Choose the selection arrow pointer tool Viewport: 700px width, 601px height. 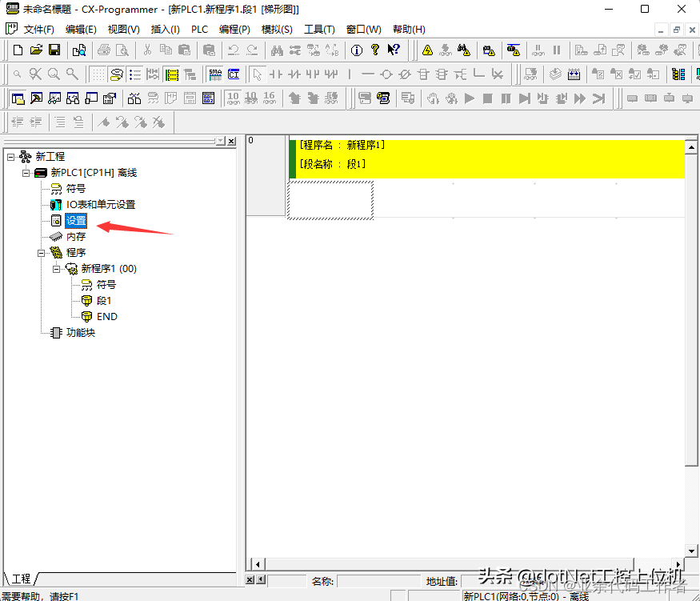[257, 74]
